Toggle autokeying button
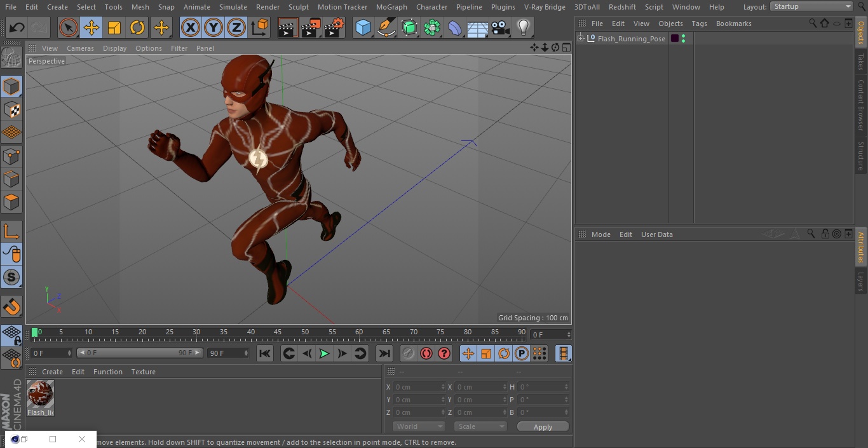The width and height of the screenshot is (868, 448). [426, 353]
